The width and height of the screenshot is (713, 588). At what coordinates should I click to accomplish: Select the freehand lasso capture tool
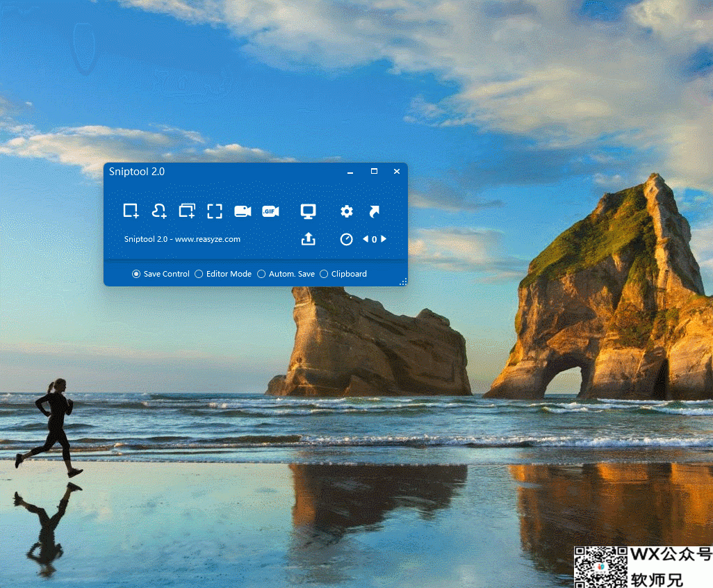tap(158, 211)
